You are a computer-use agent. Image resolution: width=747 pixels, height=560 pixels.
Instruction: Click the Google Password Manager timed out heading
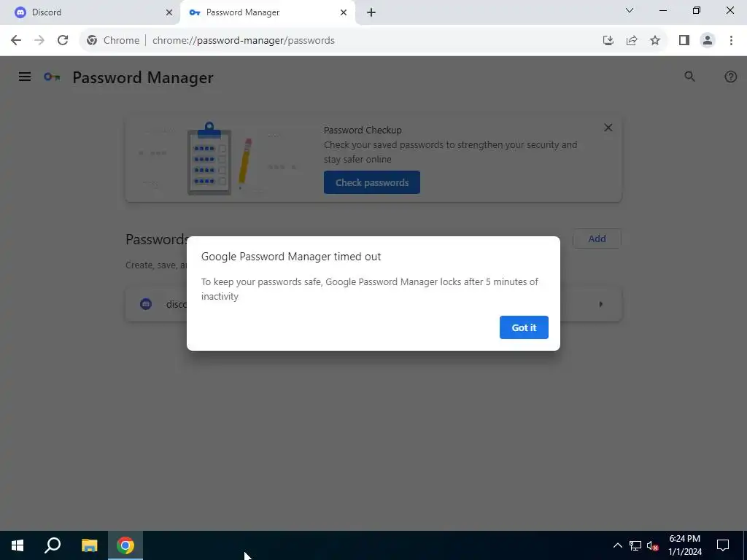click(291, 256)
